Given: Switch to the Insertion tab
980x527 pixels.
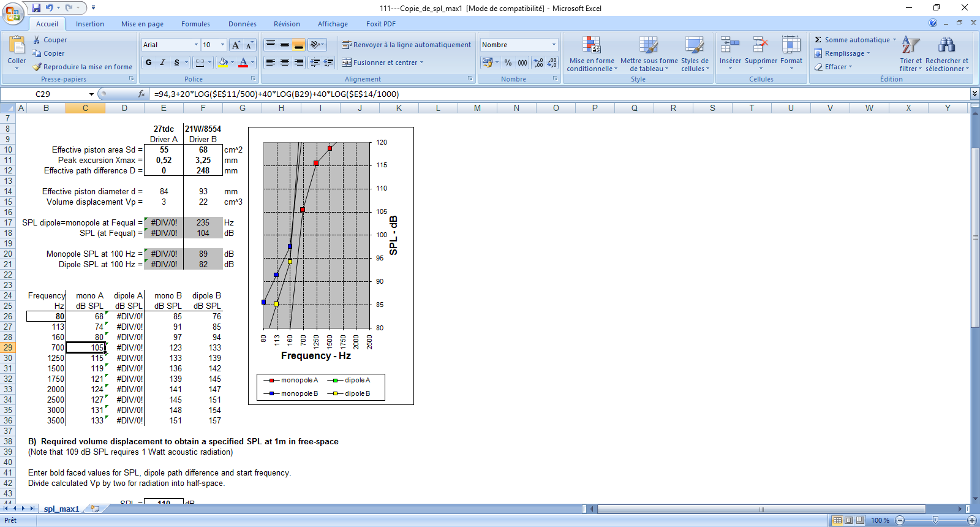Looking at the screenshot, I should (x=90, y=24).
